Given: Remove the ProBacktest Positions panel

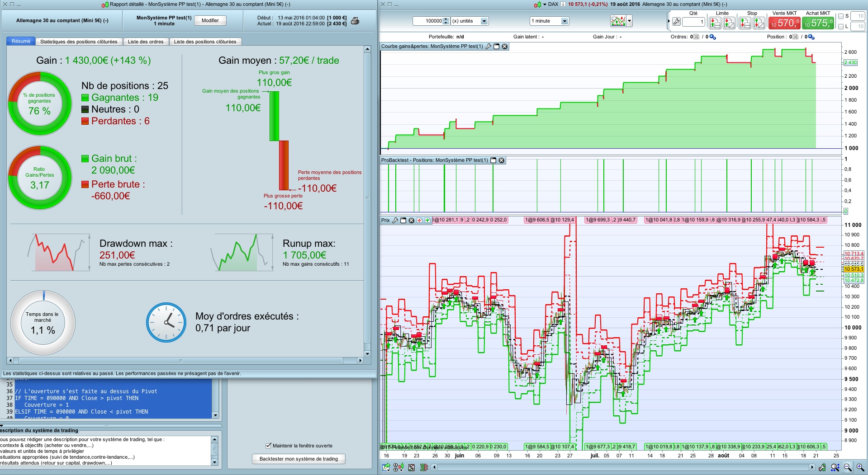Looking at the screenshot, I should (x=502, y=160).
